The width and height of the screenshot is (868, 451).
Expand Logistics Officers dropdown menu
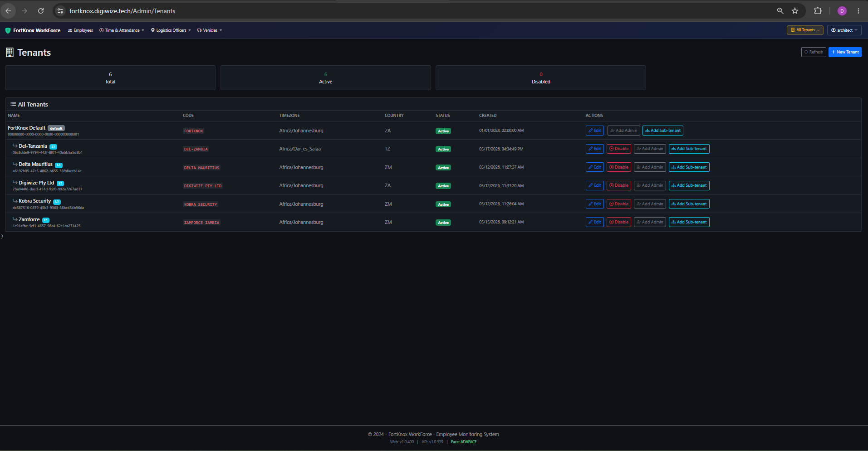point(171,30)
